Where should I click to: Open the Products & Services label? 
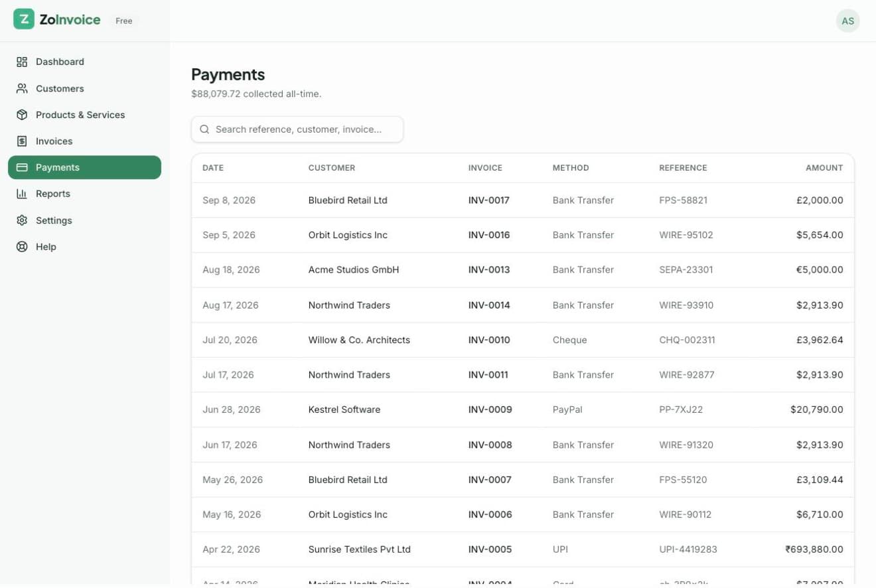[x=80, y=115]
